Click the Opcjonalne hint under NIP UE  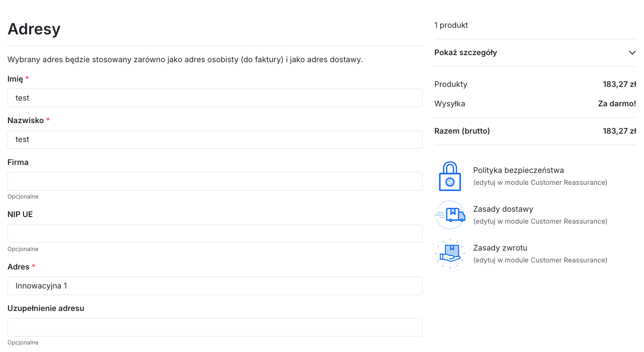tap(23, 249)
